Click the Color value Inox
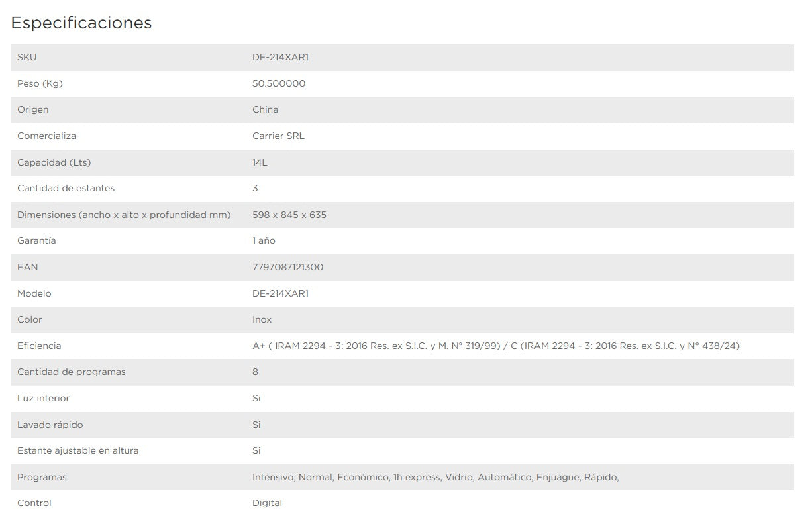812x526 pixels. pos(262,319)
